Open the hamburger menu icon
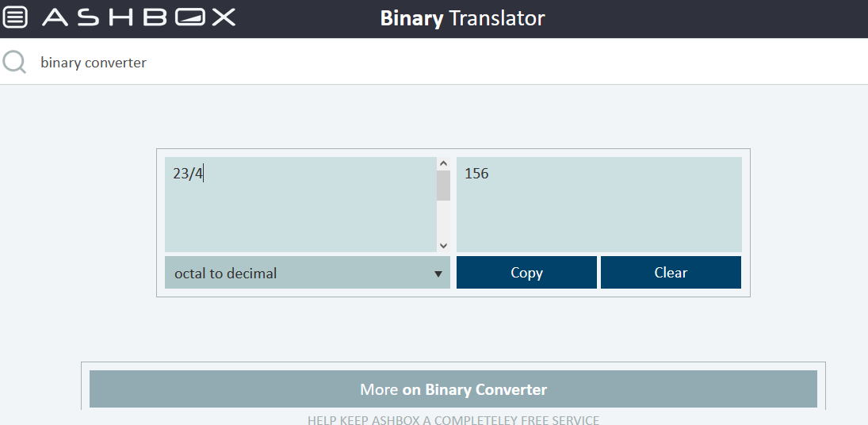Screen dimensions: 868x425 (x=16, y=17)
